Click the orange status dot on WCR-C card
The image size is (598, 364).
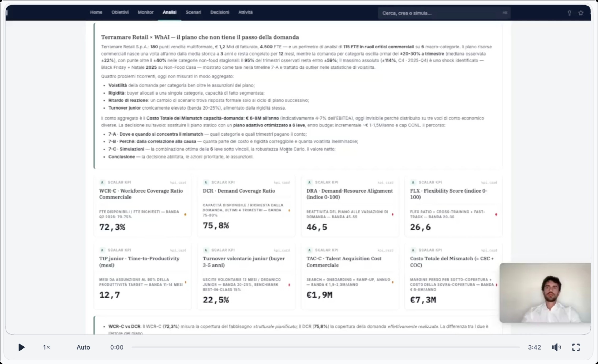tap(185, 214)
